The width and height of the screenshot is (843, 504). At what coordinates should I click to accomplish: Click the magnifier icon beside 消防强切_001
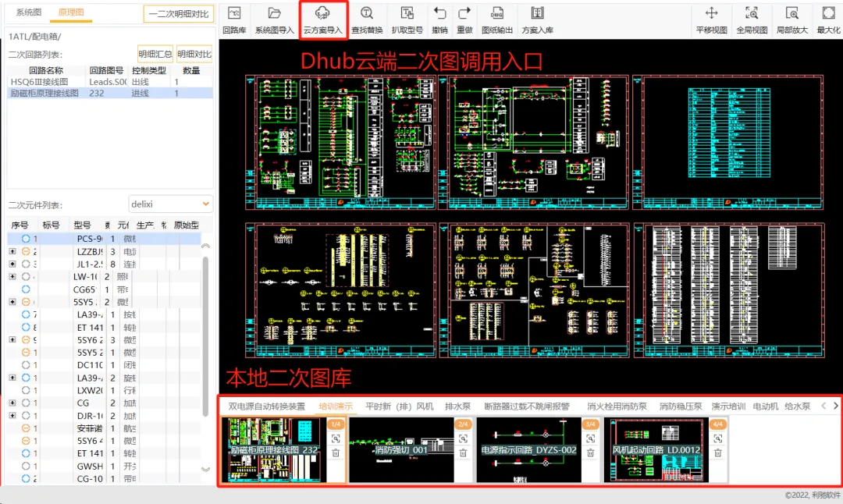463,439
